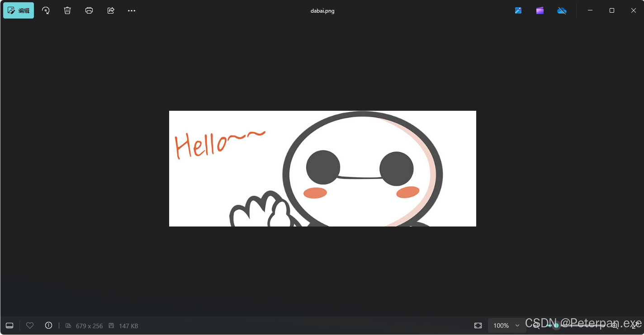Click the zoom slider handle
This screenshot has height=335, width=644.
click(x=556, y=326)
